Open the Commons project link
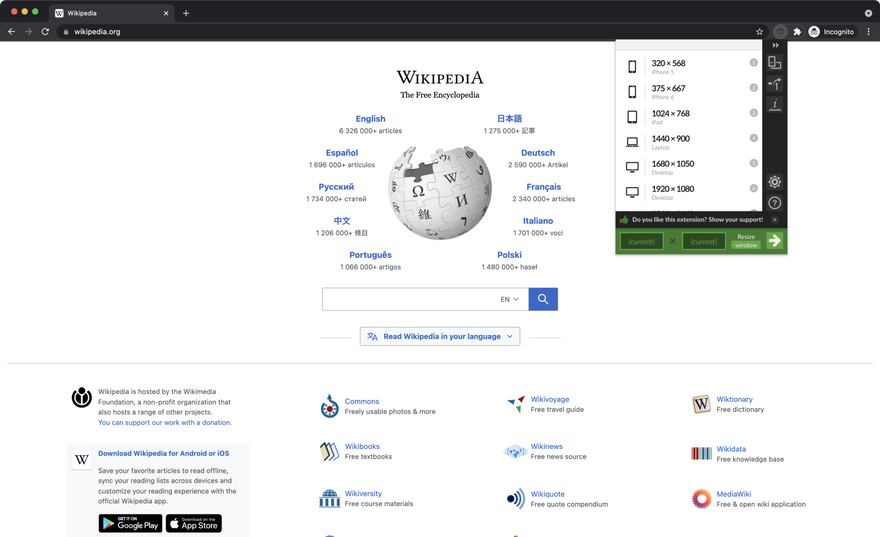 coord(362,402)
